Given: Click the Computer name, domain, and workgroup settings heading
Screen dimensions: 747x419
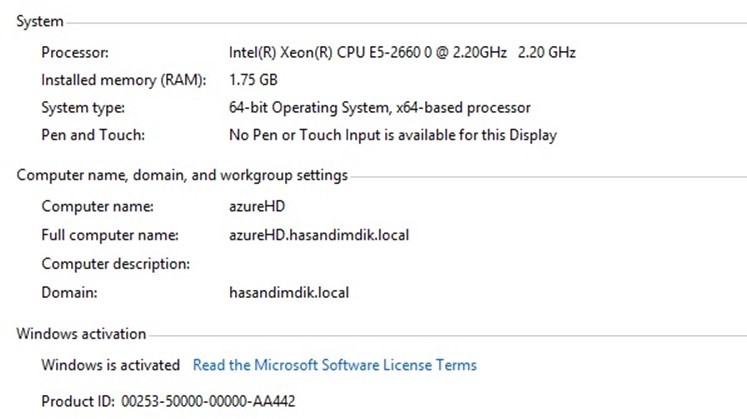Looking at the screenshot, I should point(182,175).
